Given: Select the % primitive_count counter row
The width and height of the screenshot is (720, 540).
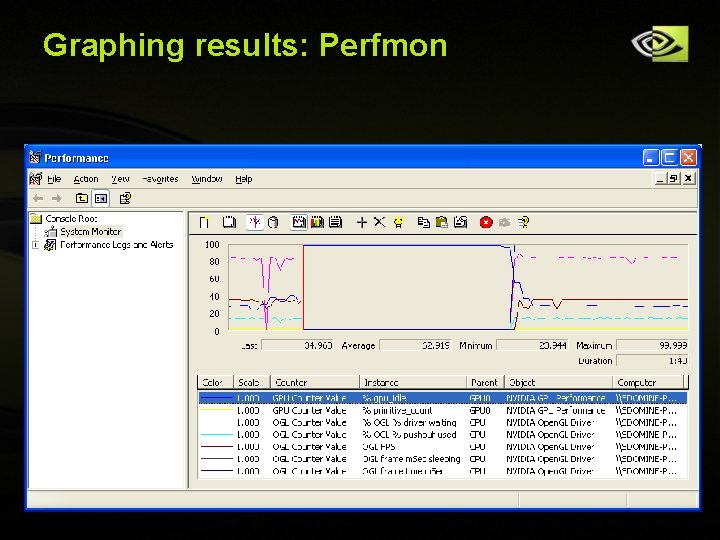Looking at the screenshot, I should [x=443, y=411].
